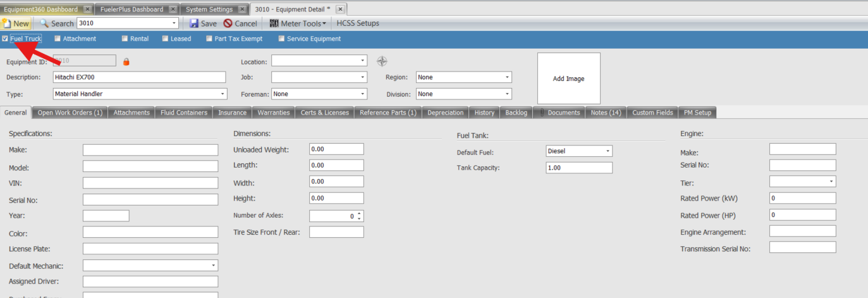Image resolution: width=868 pixels, height=298 pixels.
Task: Click the Rated Power (HP) field
Action: (x=802, y=214)
